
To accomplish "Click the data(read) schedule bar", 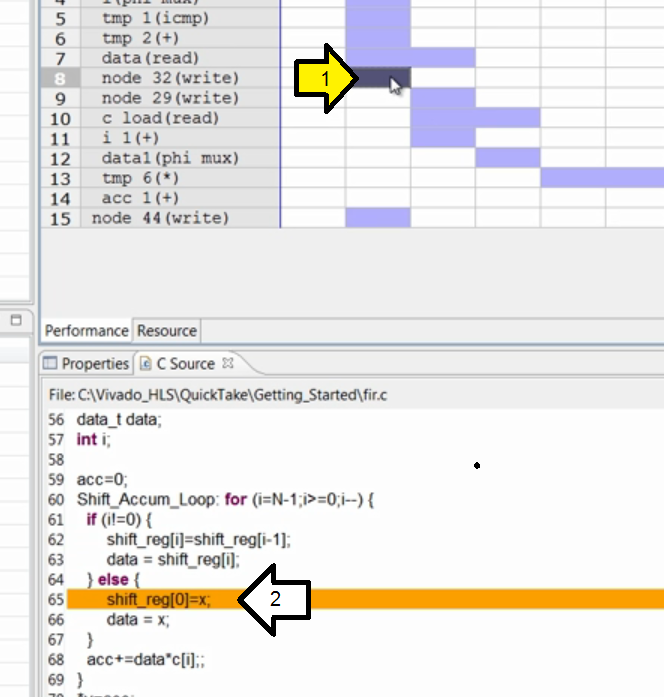I will 411,58.
